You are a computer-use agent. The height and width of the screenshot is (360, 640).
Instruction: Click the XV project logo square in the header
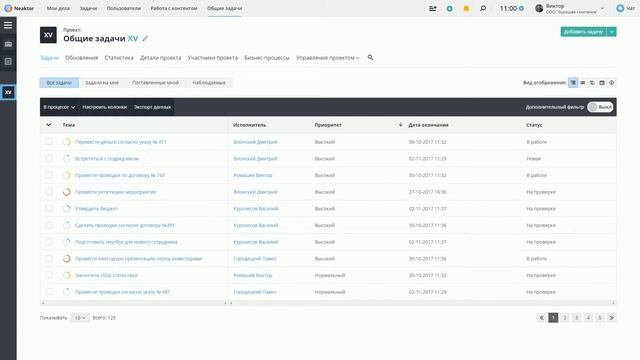point(48,35)
